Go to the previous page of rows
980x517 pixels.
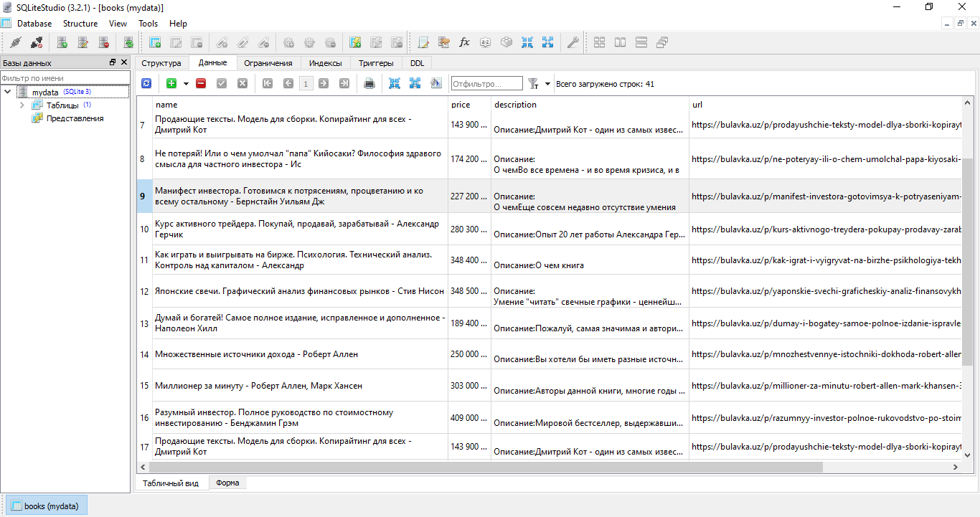coord(288,84)
